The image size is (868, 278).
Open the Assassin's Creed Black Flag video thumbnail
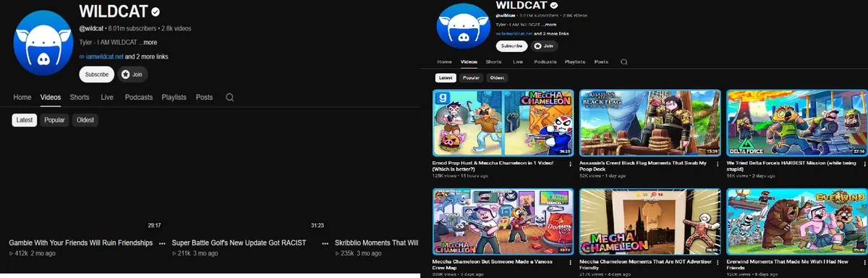click(x=650, y=123)
